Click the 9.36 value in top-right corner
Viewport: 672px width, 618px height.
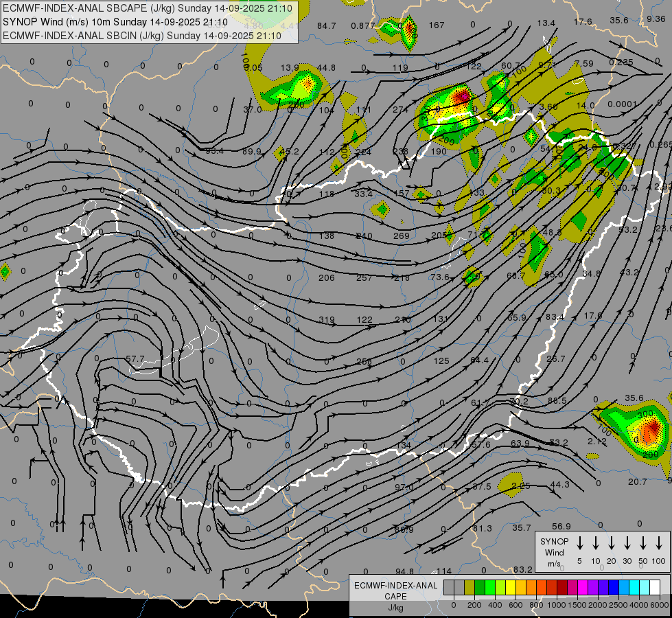click(x=656, y=19)
